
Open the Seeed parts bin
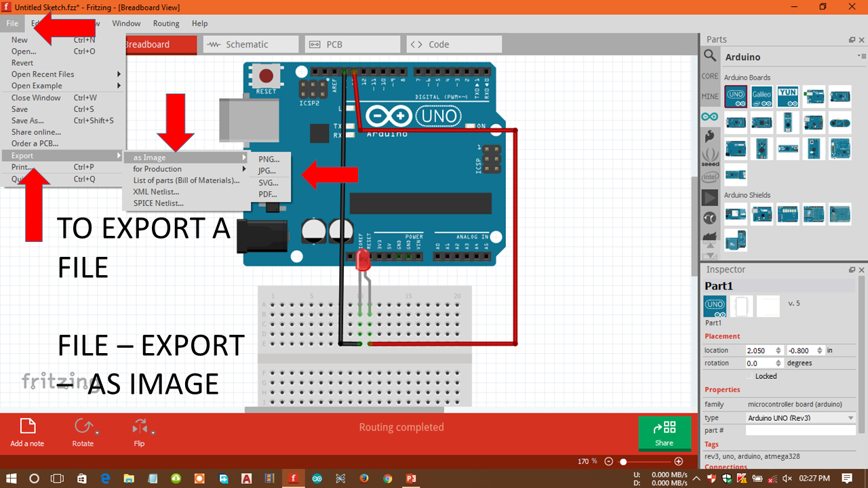709,157
